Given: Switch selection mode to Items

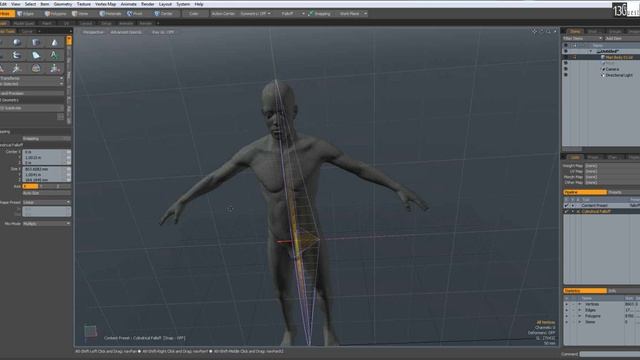Looking at the screenshot, I should coord(81,13).
